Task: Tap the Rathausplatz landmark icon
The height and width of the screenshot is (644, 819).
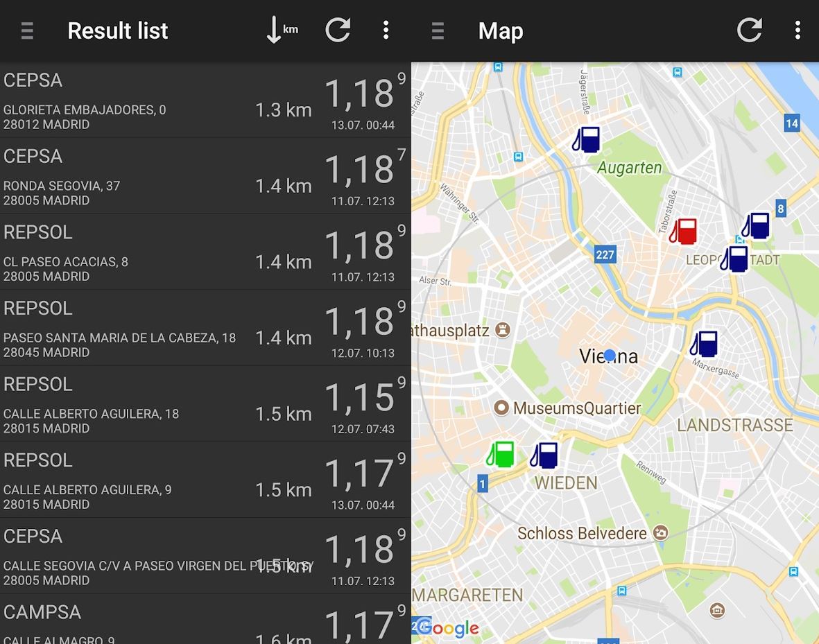Action: point(503,329)
